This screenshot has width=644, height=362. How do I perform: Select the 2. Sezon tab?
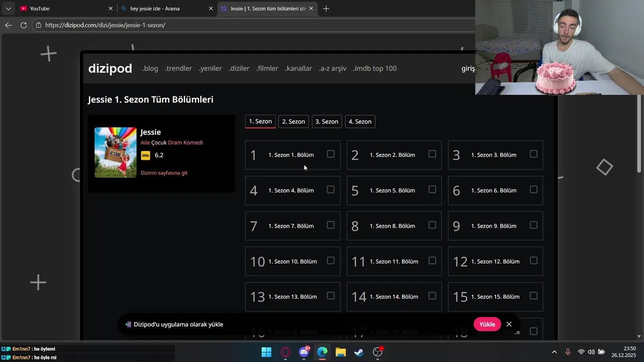(x=293, y=122)
